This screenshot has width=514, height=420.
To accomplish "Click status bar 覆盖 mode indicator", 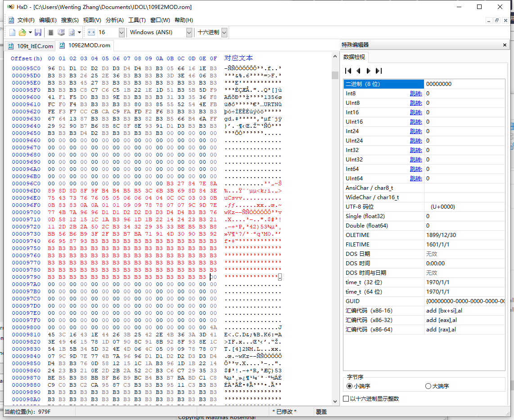I will [x=321, y=412].
